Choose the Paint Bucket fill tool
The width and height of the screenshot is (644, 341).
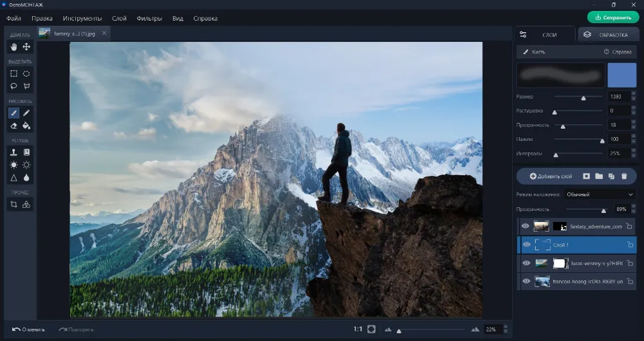26,125
